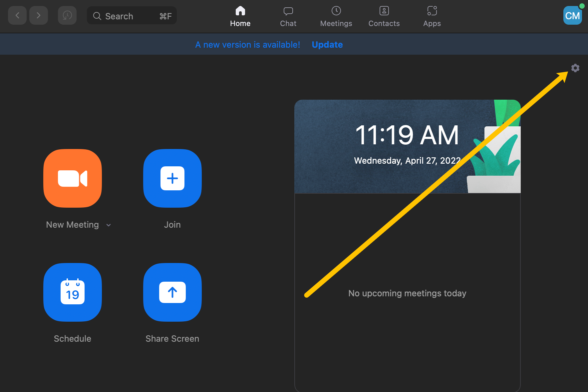The width and height of the screenshot is (588, 392).
Task: Click the 11:19 AM clock text
Action: [407, 135]
